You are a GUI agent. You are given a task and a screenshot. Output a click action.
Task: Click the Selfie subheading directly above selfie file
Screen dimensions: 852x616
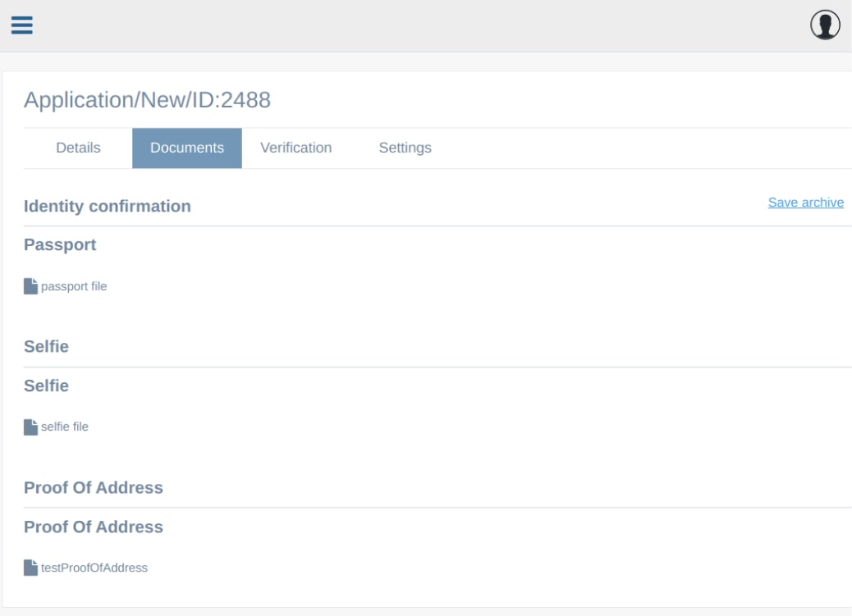click(46, 386)
